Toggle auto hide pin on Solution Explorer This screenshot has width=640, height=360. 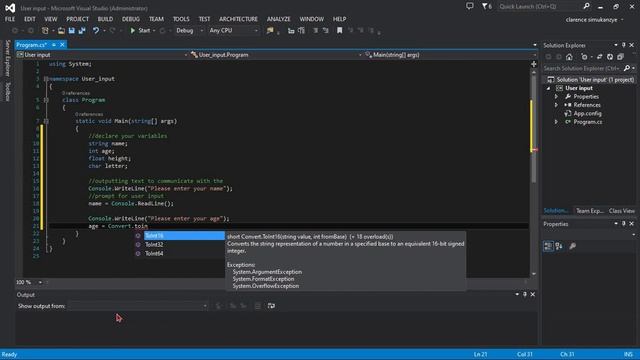pos(624,45)
